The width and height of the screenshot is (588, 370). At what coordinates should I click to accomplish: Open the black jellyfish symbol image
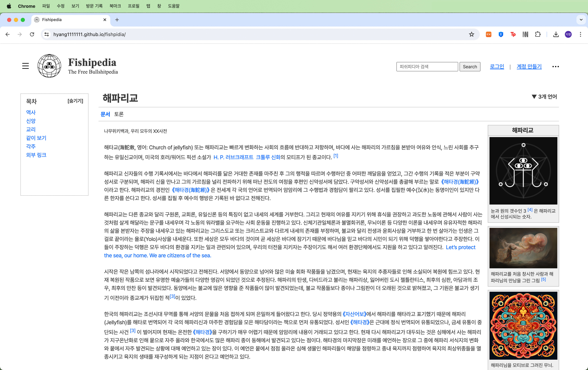tap(523, 171)
